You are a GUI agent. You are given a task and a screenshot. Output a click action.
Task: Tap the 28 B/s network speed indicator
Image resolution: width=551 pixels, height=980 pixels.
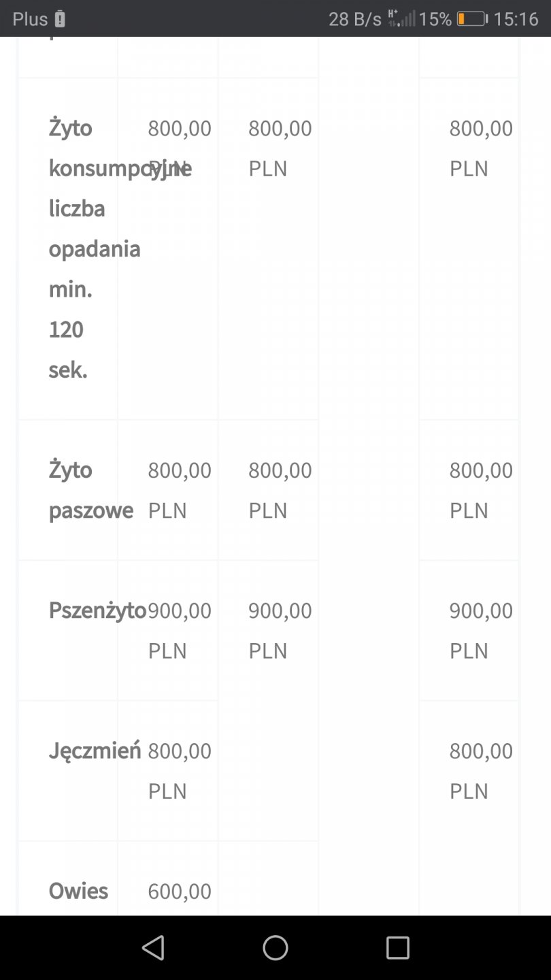coord(355,19)
